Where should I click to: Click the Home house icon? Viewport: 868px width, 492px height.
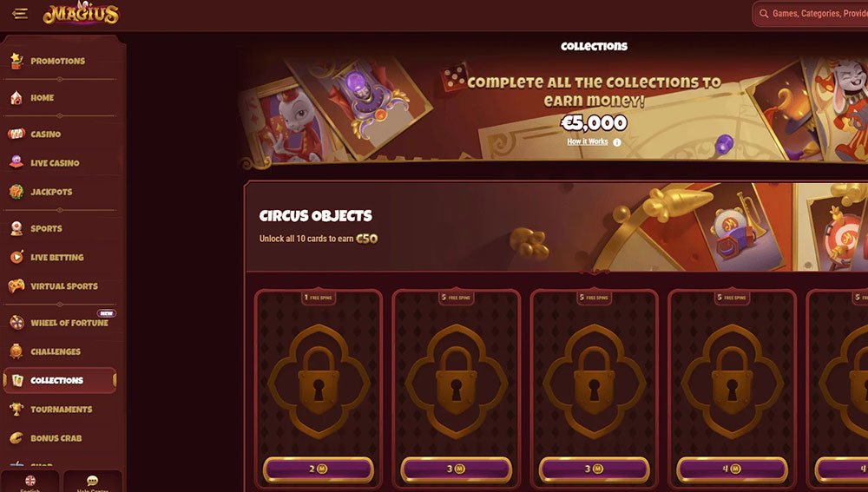click(x=16, y=98)
